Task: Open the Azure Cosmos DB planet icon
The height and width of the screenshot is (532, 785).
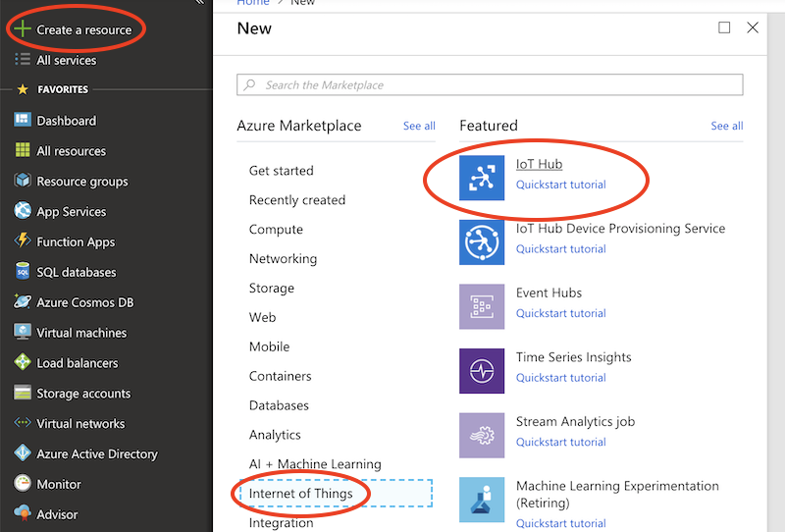Action: pos(23,301)
